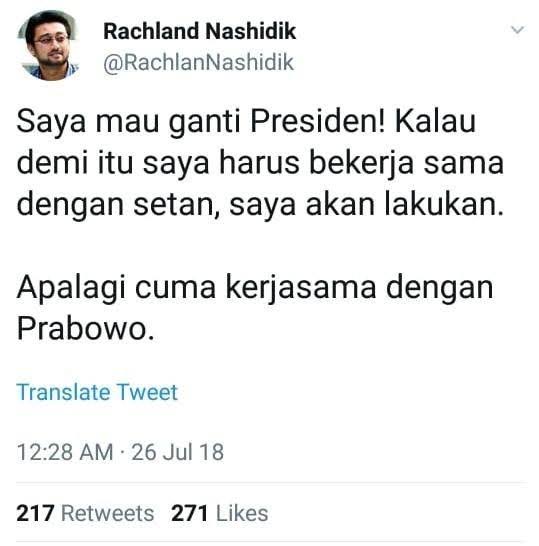Click the tweet line 'Apalagi cuma kerjasama dengan'

(x=255, y=289)
